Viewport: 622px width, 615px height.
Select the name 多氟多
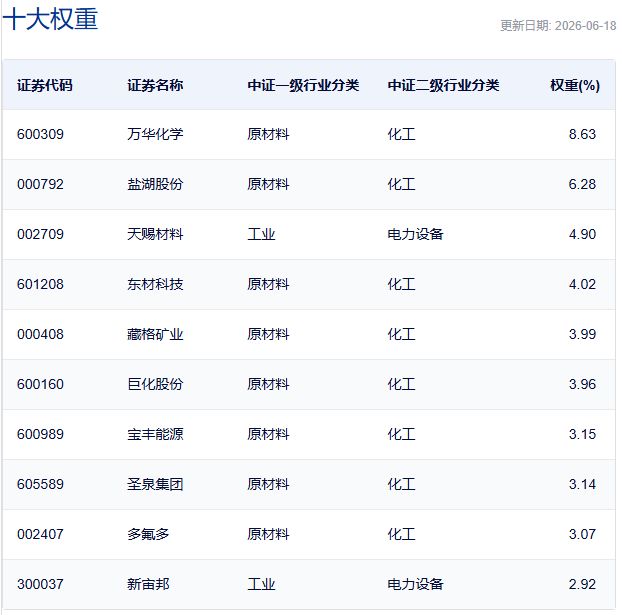(x=148, y=534)
